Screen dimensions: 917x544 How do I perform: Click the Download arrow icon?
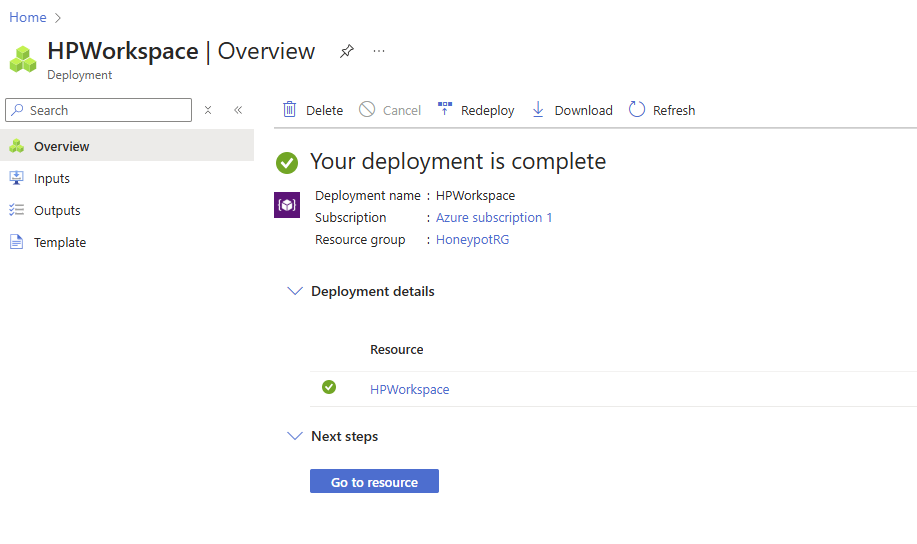click(x=538, y=109)
